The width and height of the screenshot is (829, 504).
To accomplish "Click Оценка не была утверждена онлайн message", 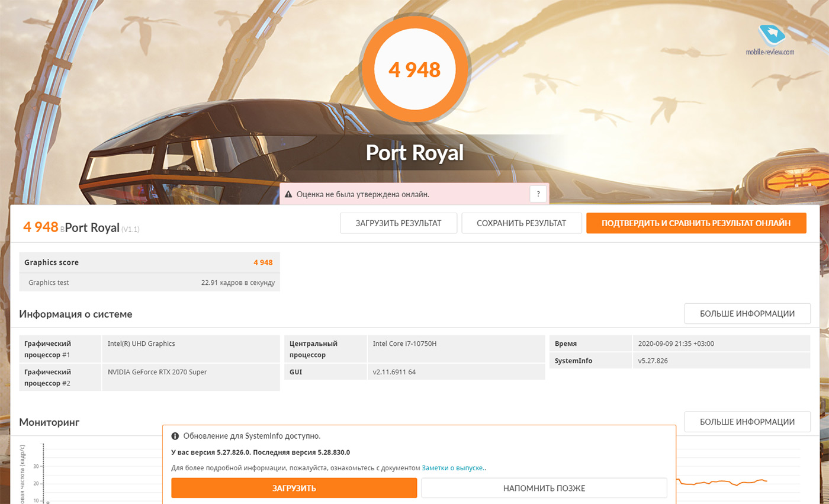I will click(x=363, y=194).
